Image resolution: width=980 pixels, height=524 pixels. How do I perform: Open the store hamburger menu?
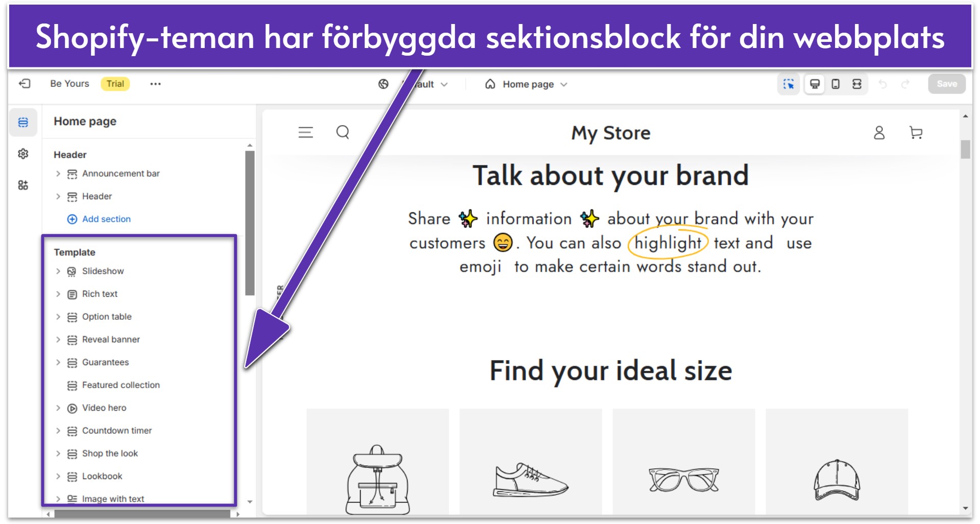(305, 133)
